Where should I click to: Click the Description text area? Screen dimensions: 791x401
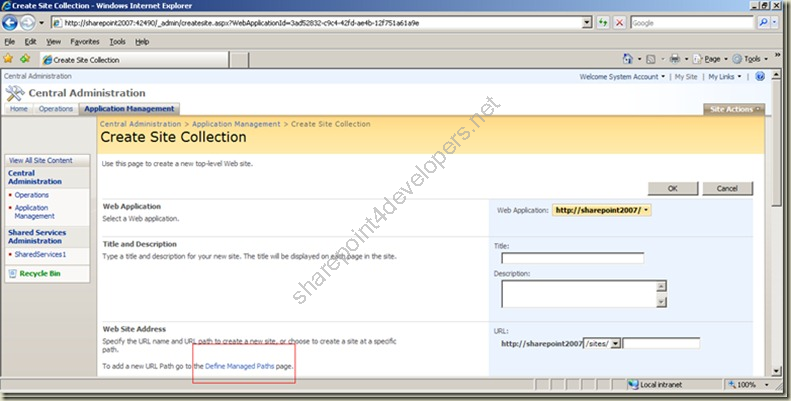(579, 294)
